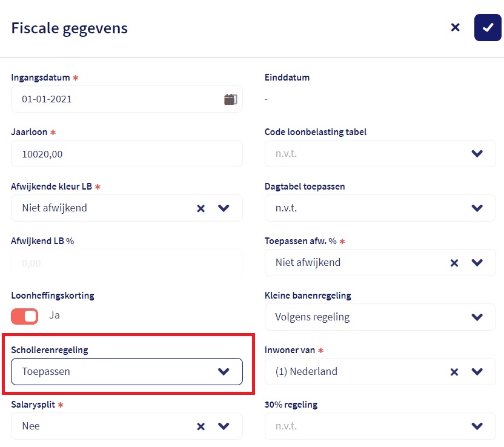
Task: Clear the Salarysplit selection
Action: click(201, 426)
